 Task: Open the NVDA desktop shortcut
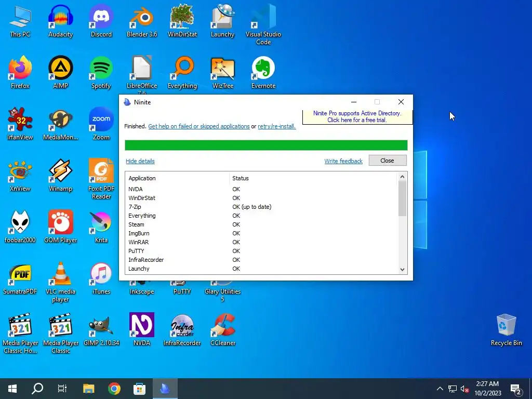(142, 330)
